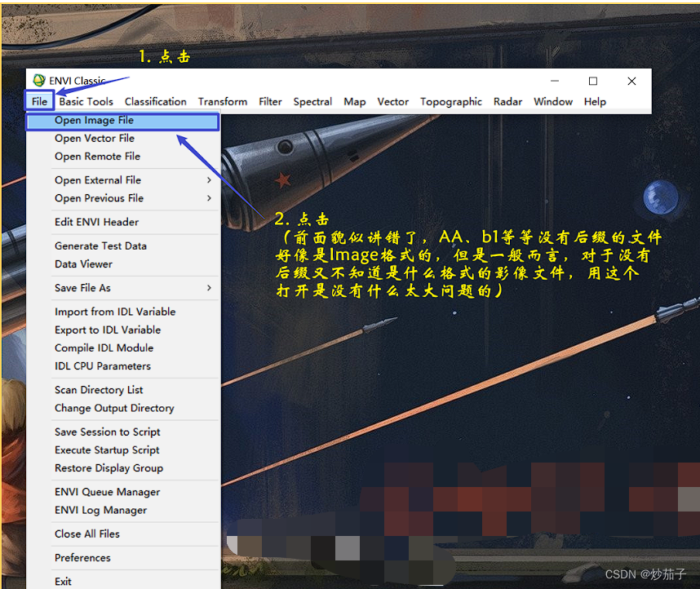Maximize the ENVI Classic window
The image size is (700, 589).
click(593, 81)
